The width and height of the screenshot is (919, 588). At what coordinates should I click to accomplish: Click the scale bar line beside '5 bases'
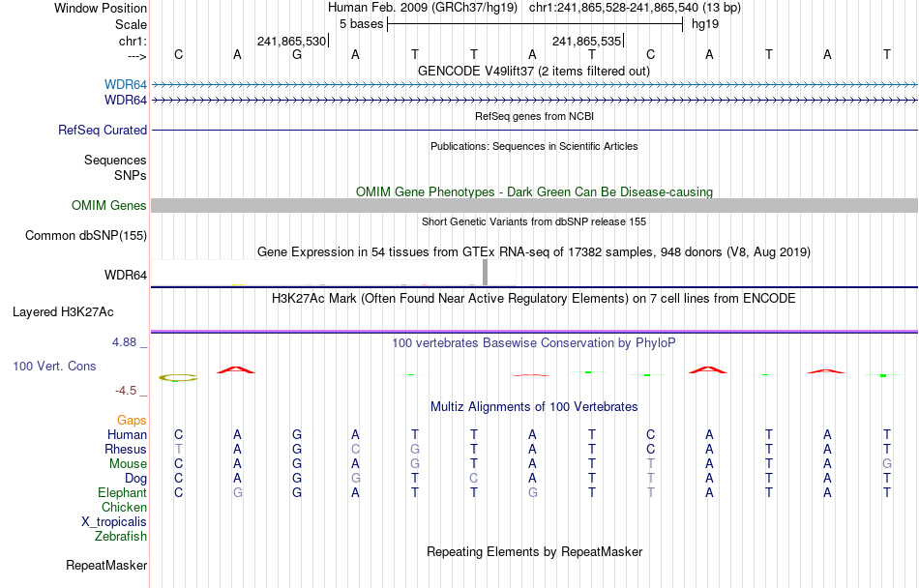pos(535,24)
